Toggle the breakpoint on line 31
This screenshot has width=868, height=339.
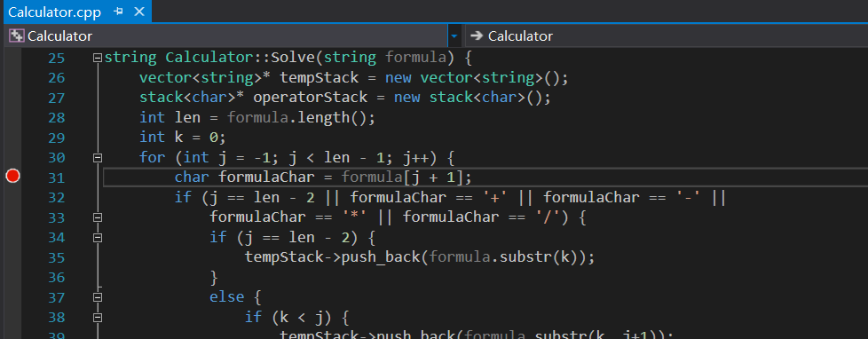12,177
